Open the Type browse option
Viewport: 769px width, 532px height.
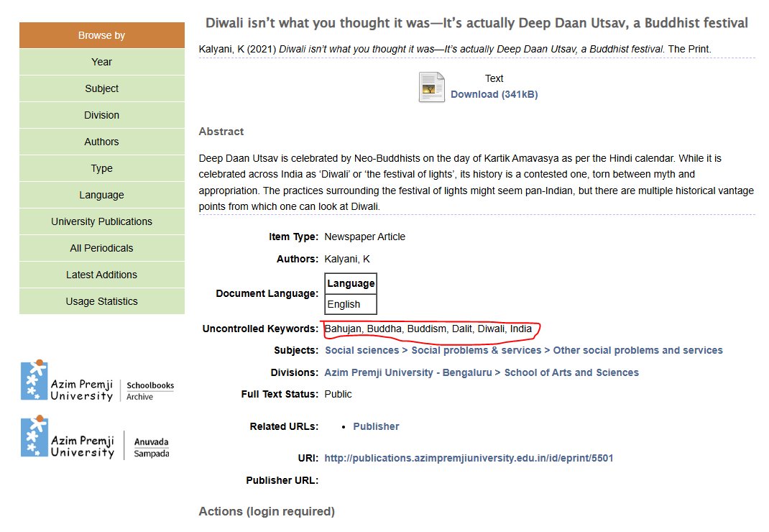[x=101, y=168]
